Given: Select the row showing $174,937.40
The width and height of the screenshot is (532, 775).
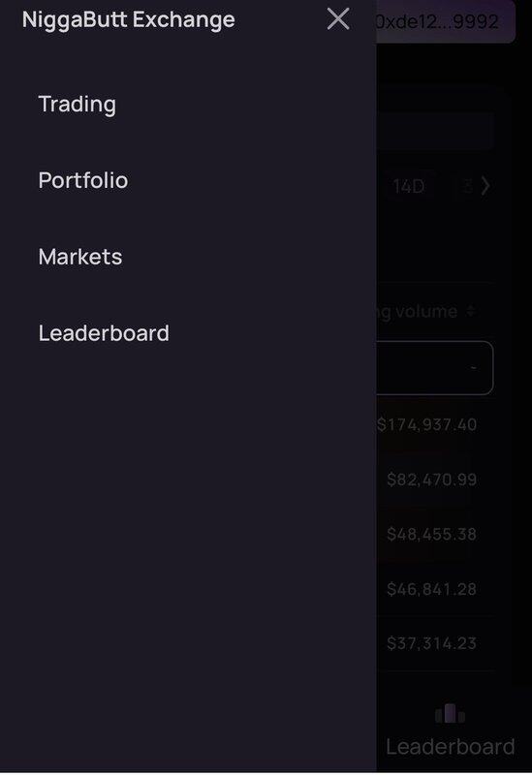Looking at the screenshot, I should [435, 424].
